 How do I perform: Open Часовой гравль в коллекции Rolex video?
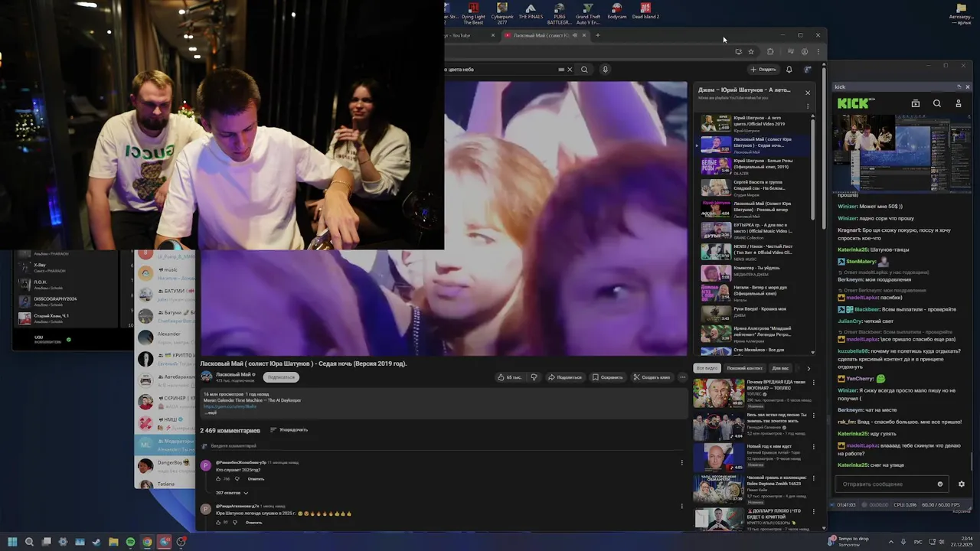[754, 488]
